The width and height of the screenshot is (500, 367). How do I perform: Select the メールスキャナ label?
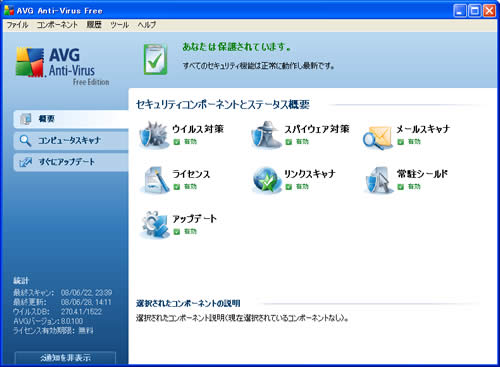pyautogui.click(x=423, y=129)
